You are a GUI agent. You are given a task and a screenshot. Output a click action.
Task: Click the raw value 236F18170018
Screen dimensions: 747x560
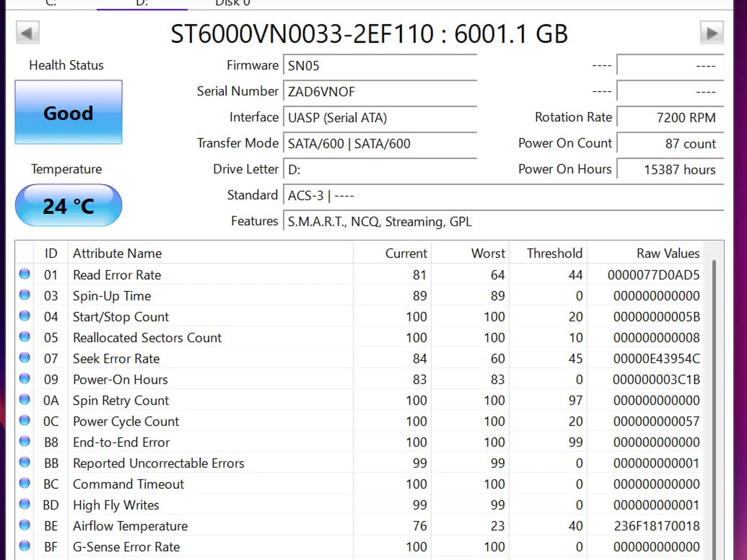point(657,526)
